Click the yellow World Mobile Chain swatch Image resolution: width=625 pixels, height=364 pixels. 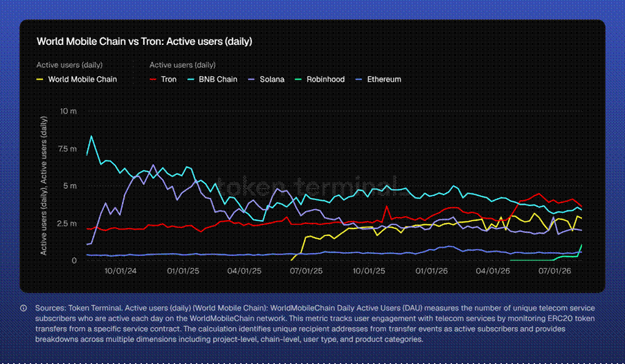coord(40,80)
